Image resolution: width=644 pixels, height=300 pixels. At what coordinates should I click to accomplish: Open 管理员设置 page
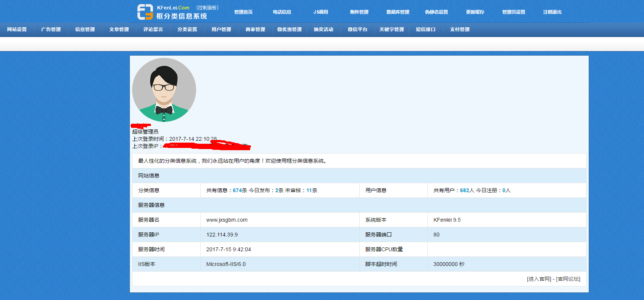[x=514, y=12]
